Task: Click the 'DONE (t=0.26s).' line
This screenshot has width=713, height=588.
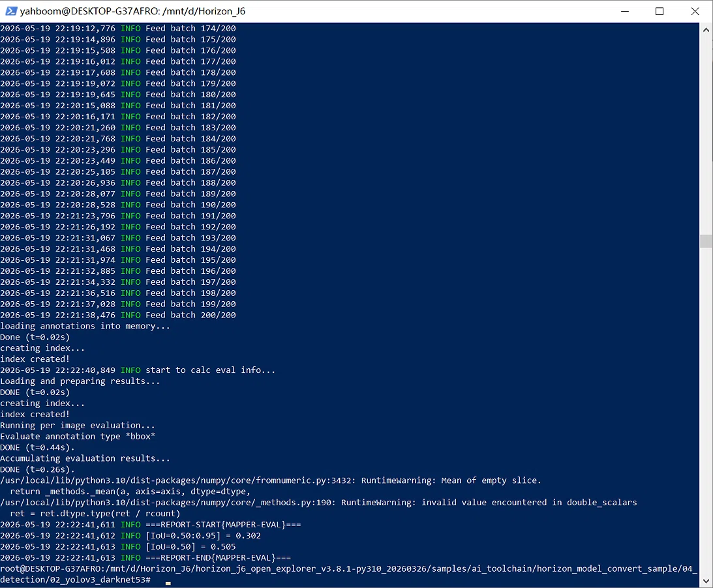Action: pos(37,469)
